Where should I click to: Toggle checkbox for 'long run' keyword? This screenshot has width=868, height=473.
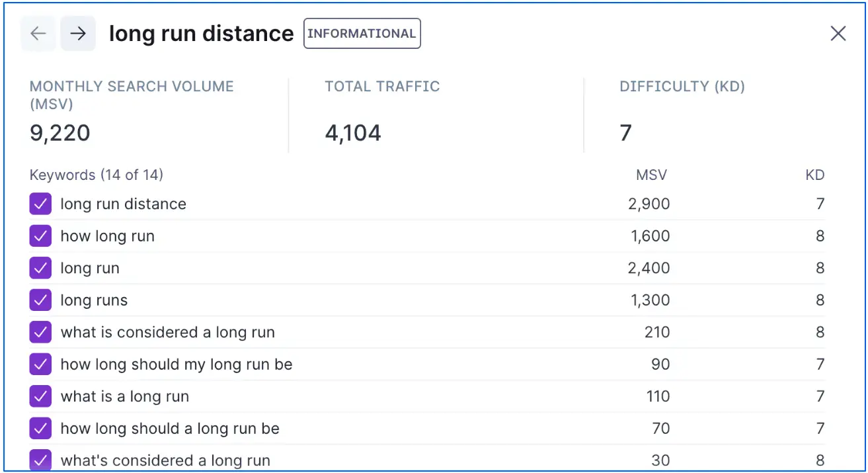(40, 268)
